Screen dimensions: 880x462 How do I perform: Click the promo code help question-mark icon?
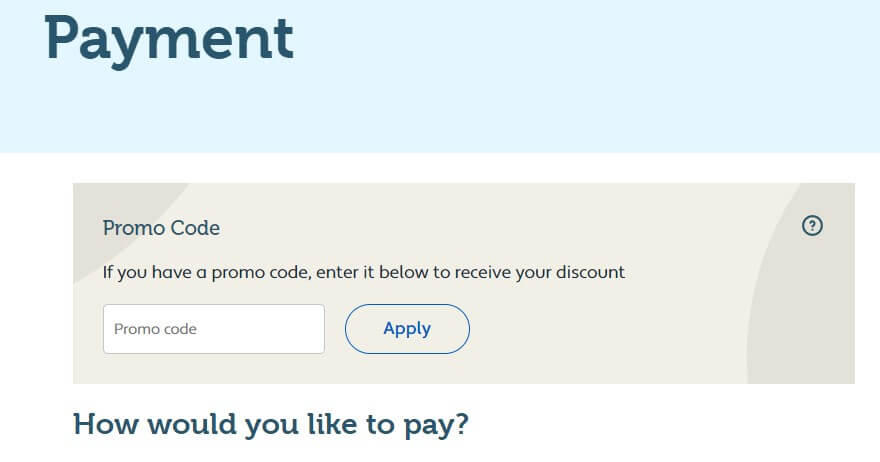pyautogui.click(x=812, y=226)
